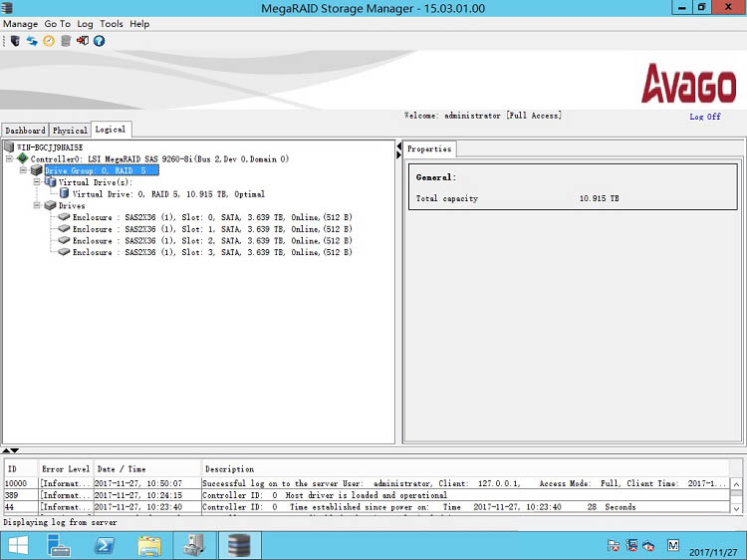
Task: Collapse the Drive Group 0 node
Action: coord(23,170)
